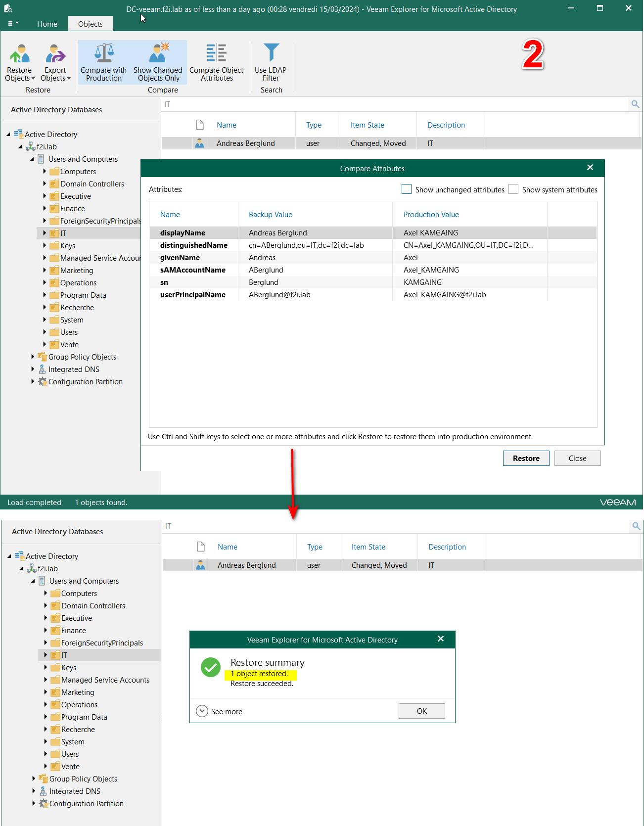
Task: Select the Andreas Berglund row in the lower list
Action: tap(403, 565)
